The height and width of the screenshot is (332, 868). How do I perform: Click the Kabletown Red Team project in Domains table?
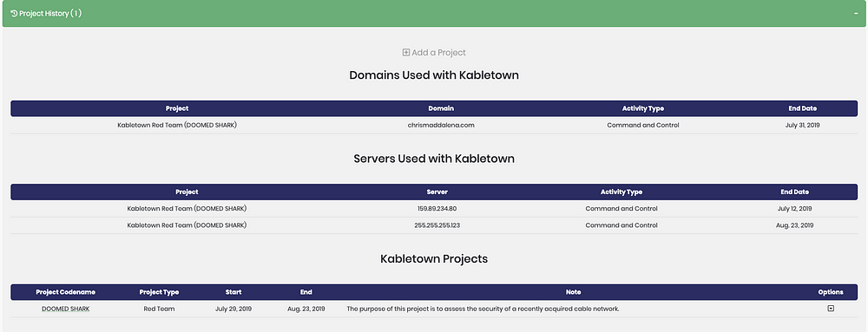(177, 126)
